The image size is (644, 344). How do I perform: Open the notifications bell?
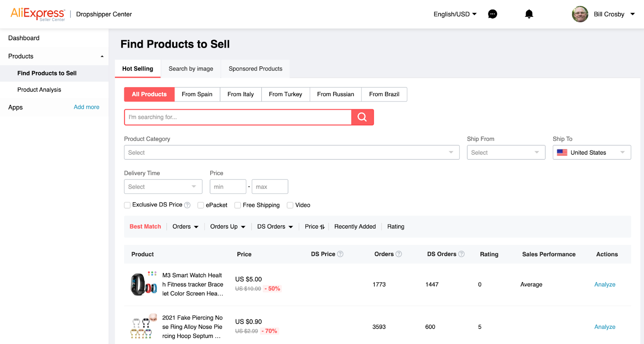[529, 14]
